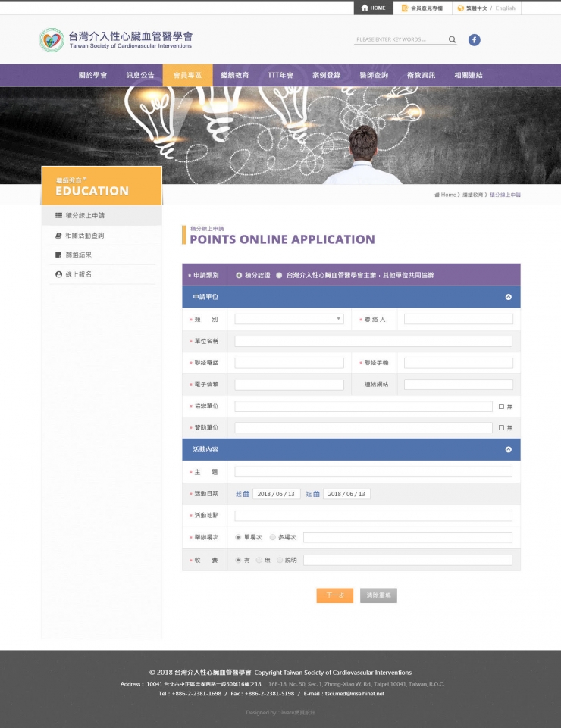Open the 繼續教育 navigation menu

(x=235, y=75)
